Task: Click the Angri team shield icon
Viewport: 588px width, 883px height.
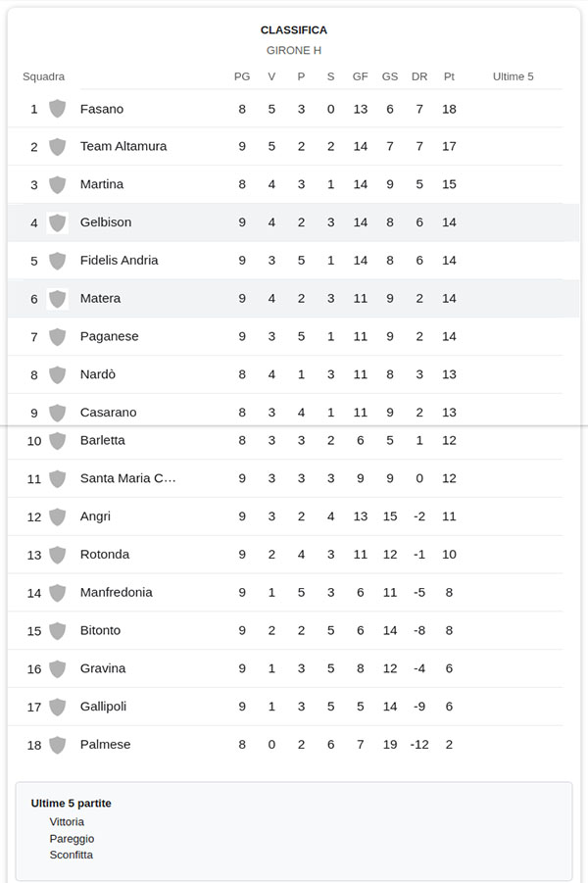Action: (58, 516)
